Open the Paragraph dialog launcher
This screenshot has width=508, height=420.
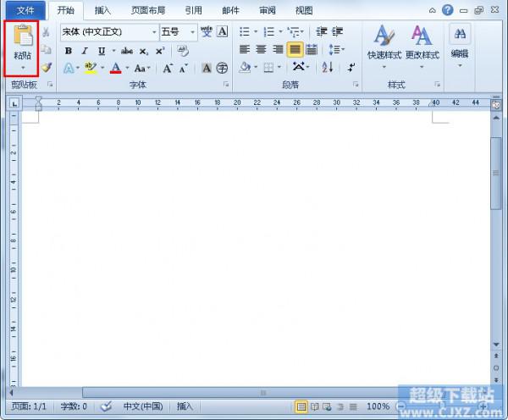coord(356,85)
